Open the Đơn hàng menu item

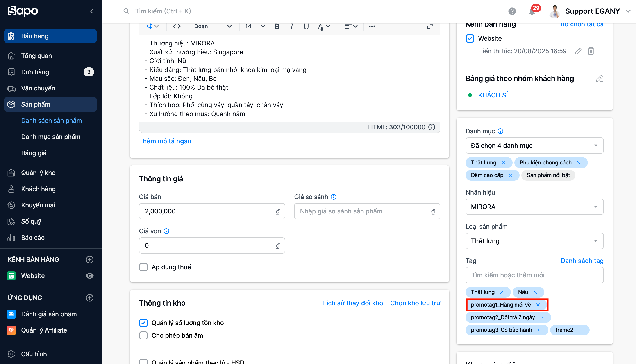(x=35, y=72)
